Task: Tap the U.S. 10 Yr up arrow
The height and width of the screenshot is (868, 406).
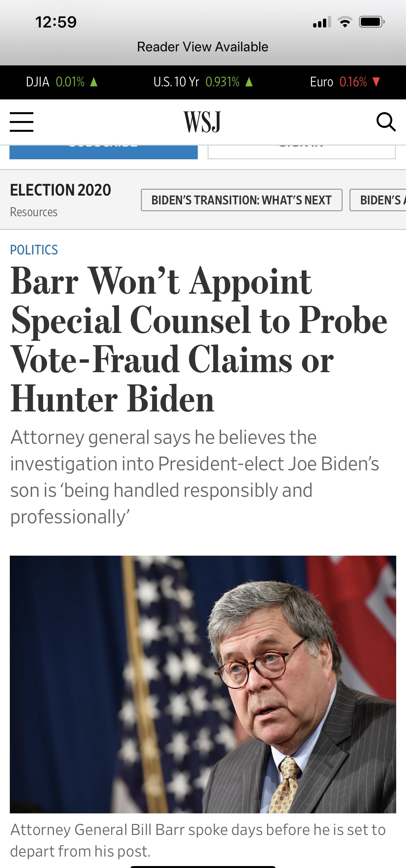Action: coord(249,82)
